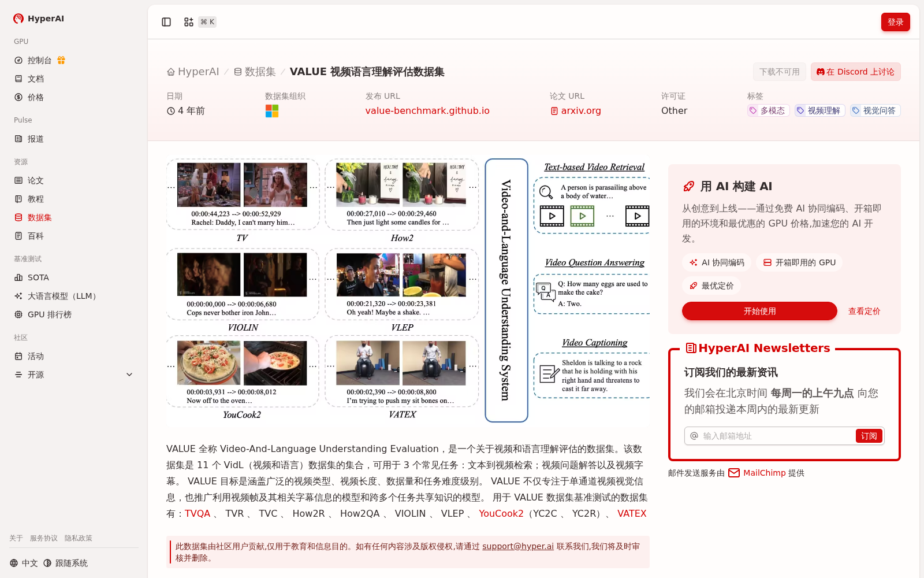Open the 跟随系统 theme selector
Screen dimensions: 924x578
(65, 563)
